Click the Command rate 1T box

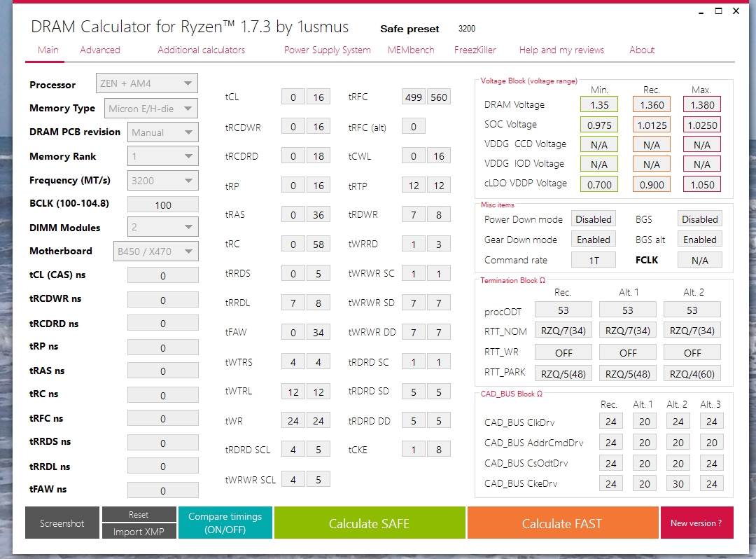[594, 260]
